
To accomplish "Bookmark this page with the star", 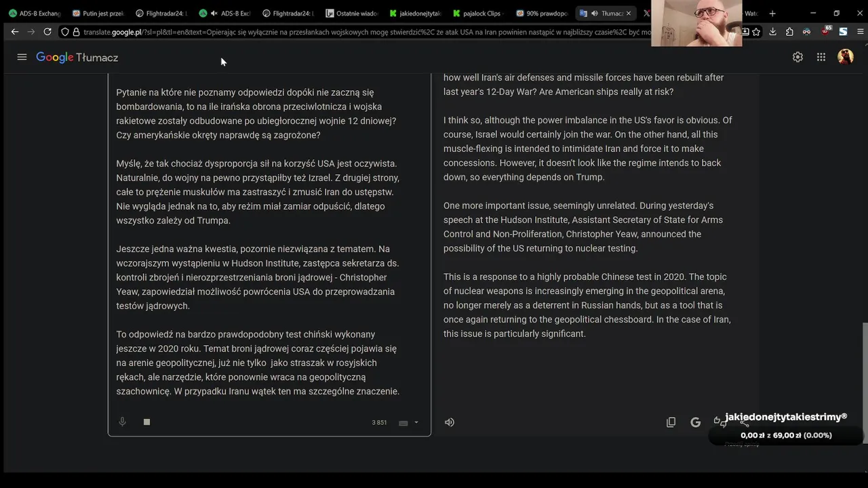I will [756, 31].
